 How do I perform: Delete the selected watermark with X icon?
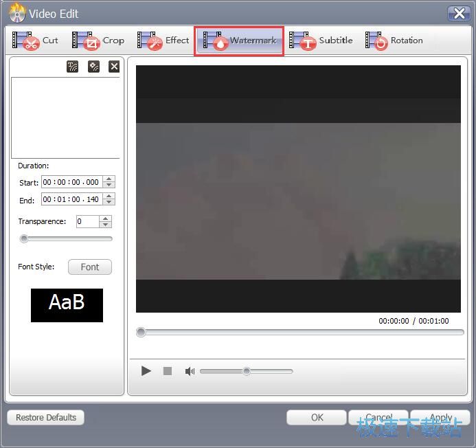click(114, 66)
